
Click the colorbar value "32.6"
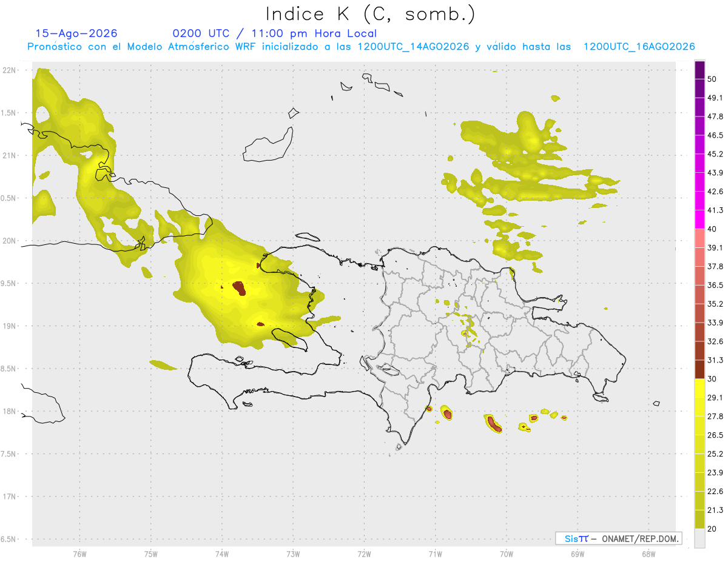pyautogui.click(x=715, y=341)
